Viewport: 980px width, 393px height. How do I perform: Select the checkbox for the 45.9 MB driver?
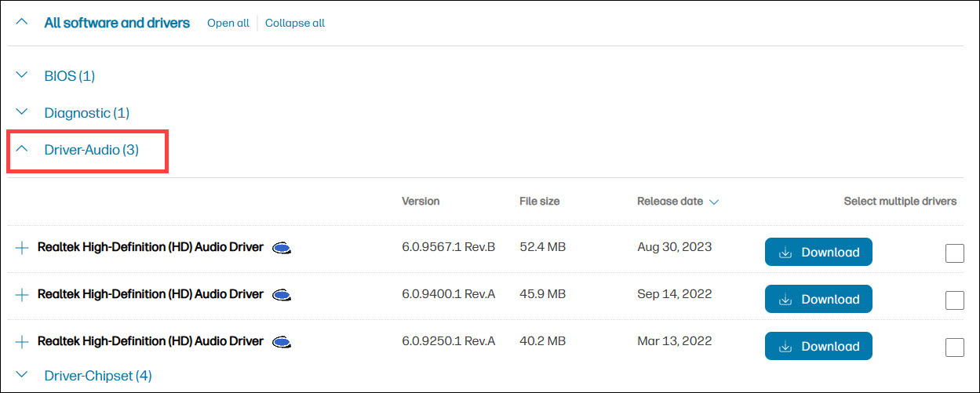(955, 300)
